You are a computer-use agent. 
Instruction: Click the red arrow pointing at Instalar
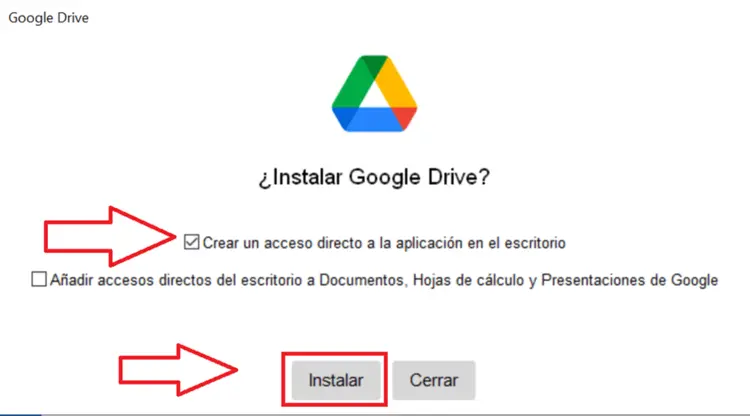pyautogui.click(x=177, y=370)
